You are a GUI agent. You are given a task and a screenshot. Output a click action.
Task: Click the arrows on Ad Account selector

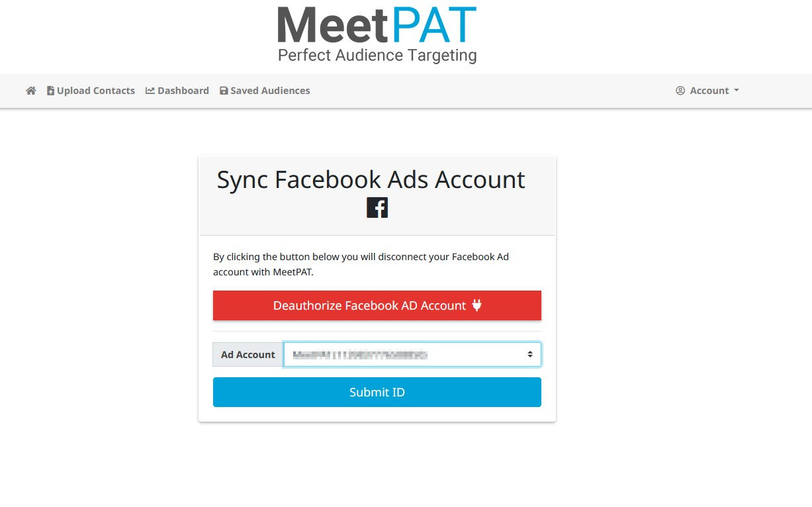coord(530,355)
